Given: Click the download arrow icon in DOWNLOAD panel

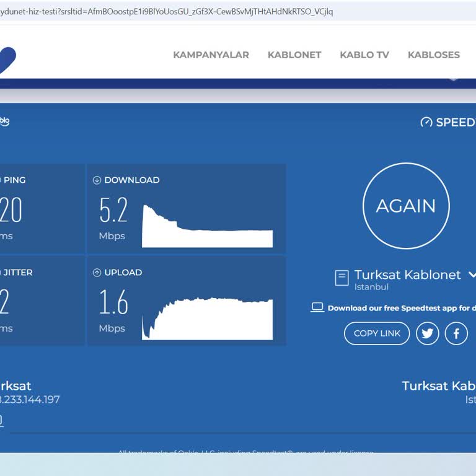Looking at the screenshot, I should pyautogui.click(x=97, y=180).
